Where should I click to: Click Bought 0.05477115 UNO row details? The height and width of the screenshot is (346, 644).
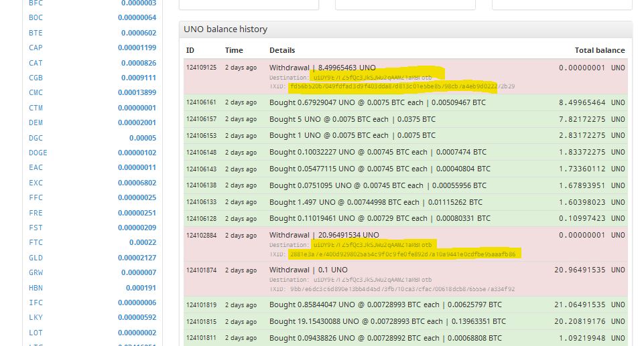click(x=380, y=169)
